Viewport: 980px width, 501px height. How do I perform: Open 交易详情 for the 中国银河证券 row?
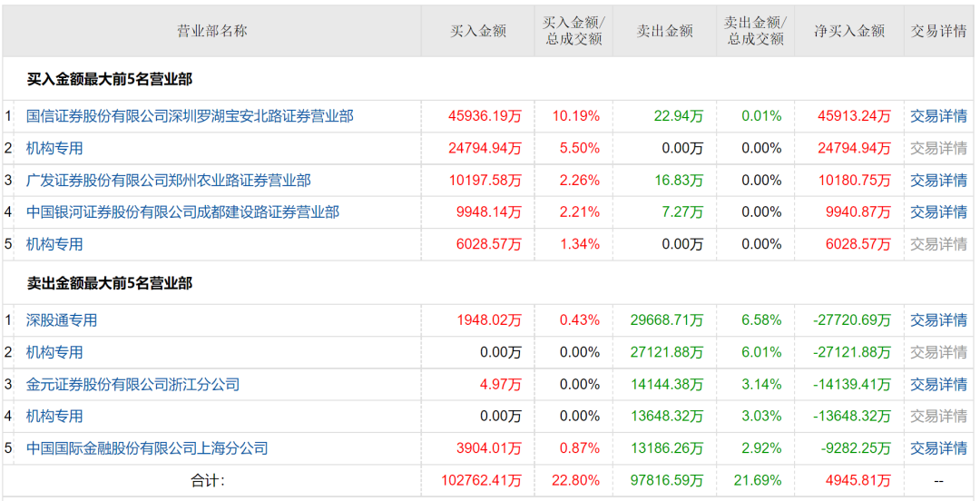point(938,212)
